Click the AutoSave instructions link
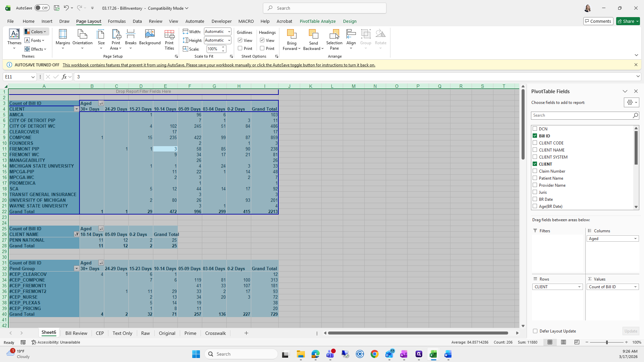Screen dimensions: 644x362 pyautogui.click(x=219, y=65)
